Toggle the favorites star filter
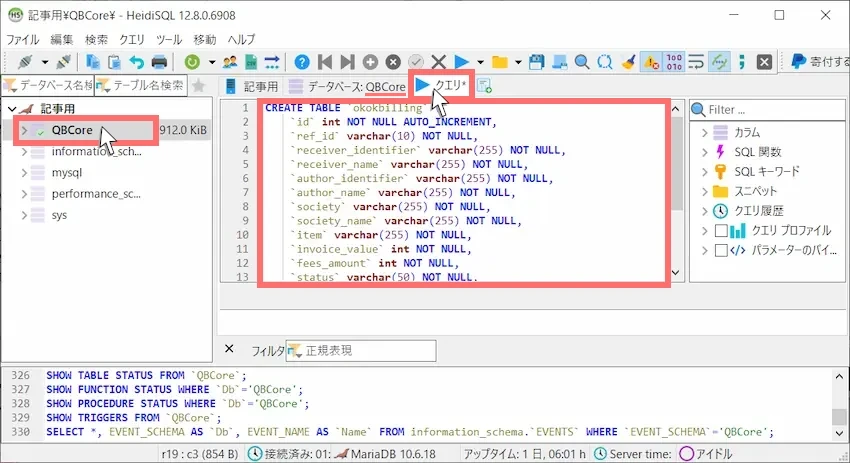This screenshot has width=850, height=463. pos(199,86)
